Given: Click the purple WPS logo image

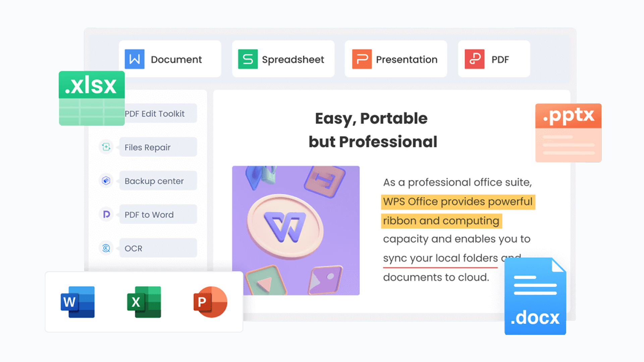Looking at the screenshot, I should click(296, 230).
